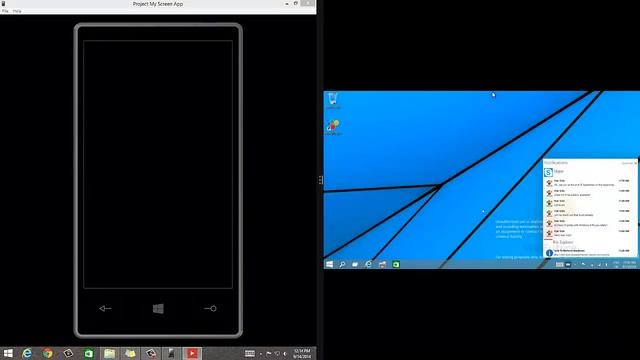Open clock and date on the left gray taskbar
Viewport: 640px width, 360px height.
(x=302, y=353)
